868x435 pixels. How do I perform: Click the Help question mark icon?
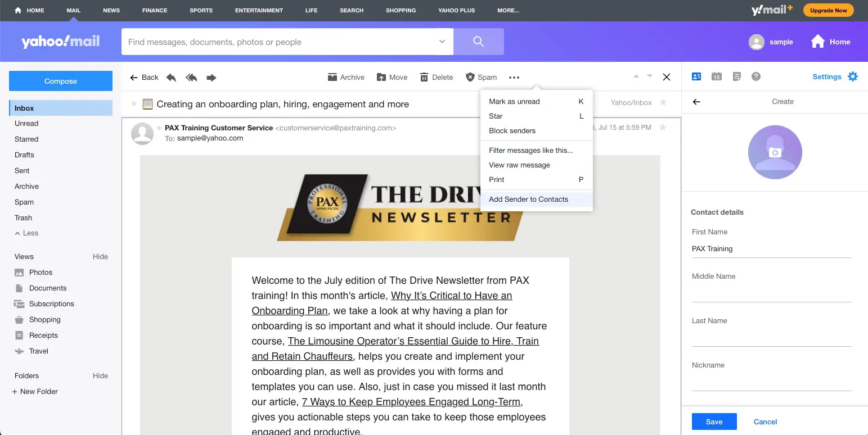pyautogui.click(x=756, y=77)
